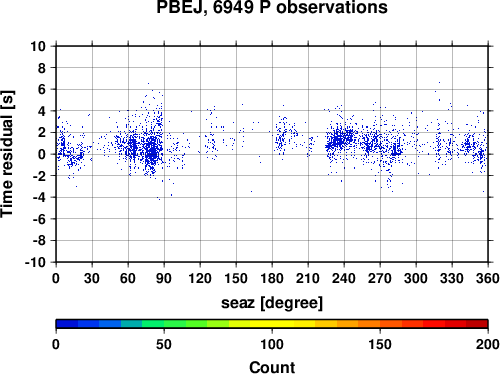Click the "seaz [degree]" x-axis label
The image size is (500, 374).
(x=272, y=303)
